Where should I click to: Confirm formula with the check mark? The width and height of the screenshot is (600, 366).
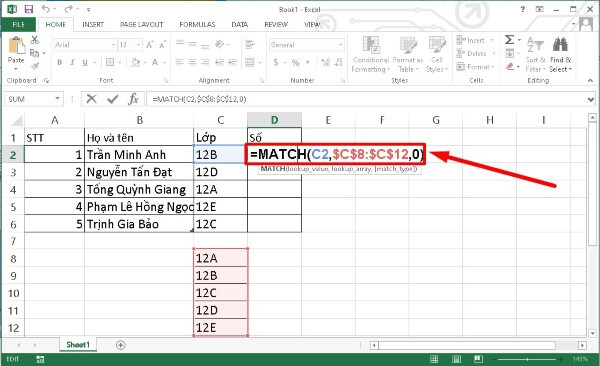(112, 99)
